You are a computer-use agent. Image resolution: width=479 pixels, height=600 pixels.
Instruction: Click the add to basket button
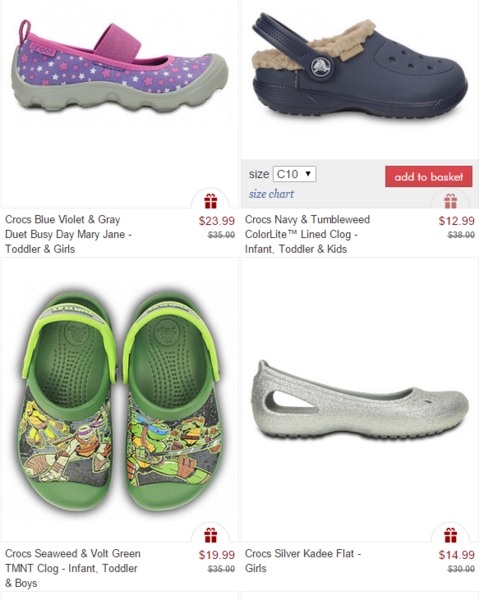428,176
